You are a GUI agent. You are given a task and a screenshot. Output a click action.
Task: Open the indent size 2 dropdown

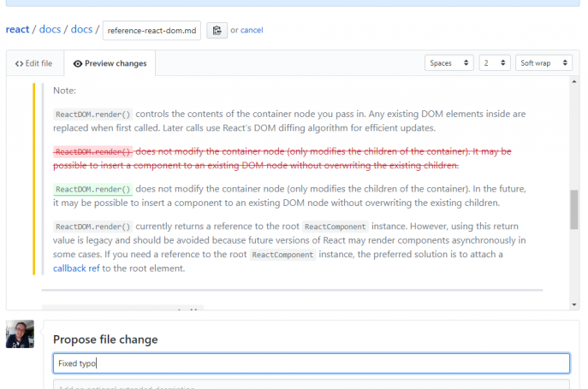(494, 63)
